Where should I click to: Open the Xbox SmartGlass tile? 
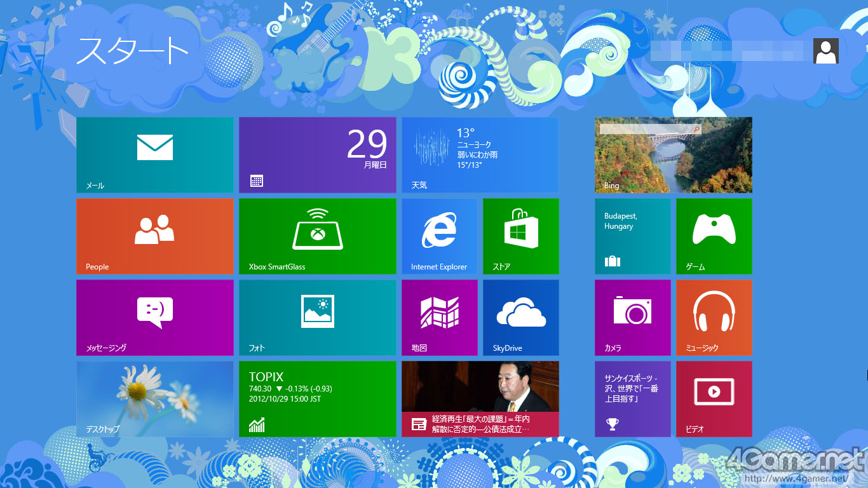(x=318, y=236)
